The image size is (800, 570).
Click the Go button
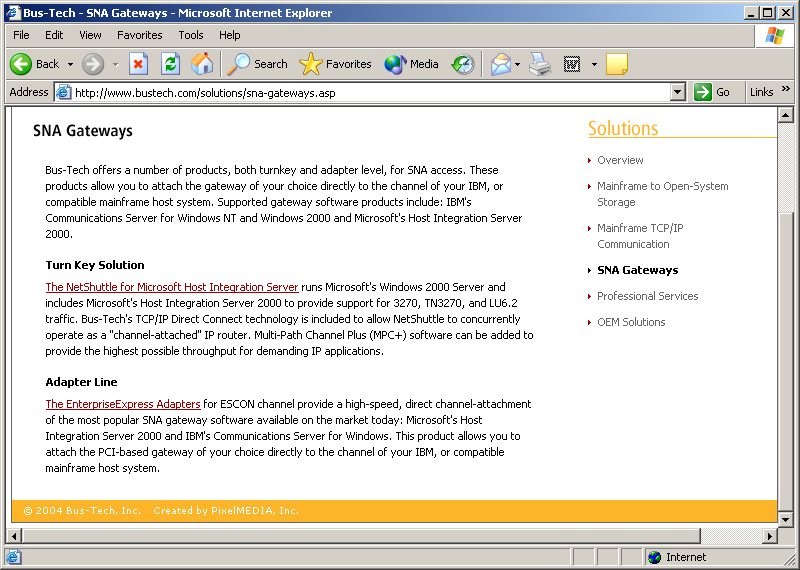tap(712, 92)
